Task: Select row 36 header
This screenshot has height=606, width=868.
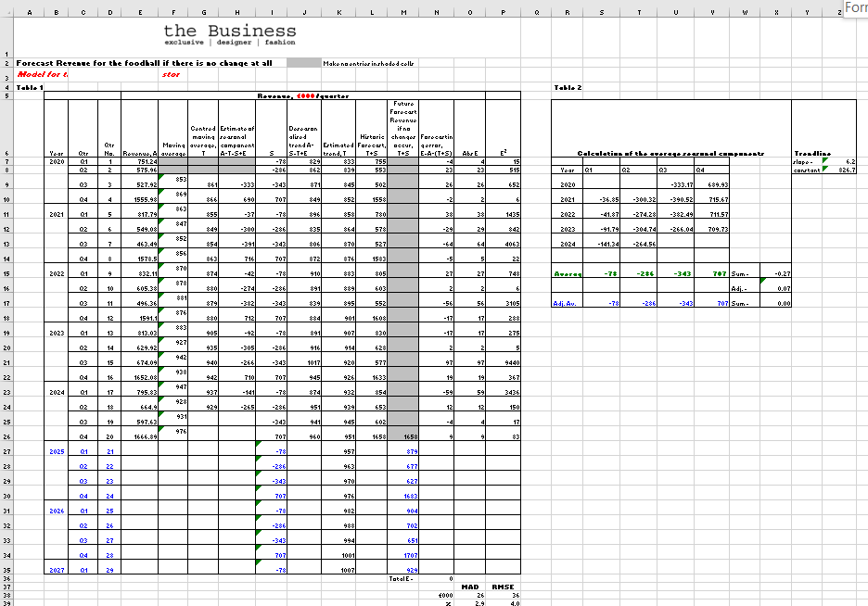Action: click(x=6, y=578)
